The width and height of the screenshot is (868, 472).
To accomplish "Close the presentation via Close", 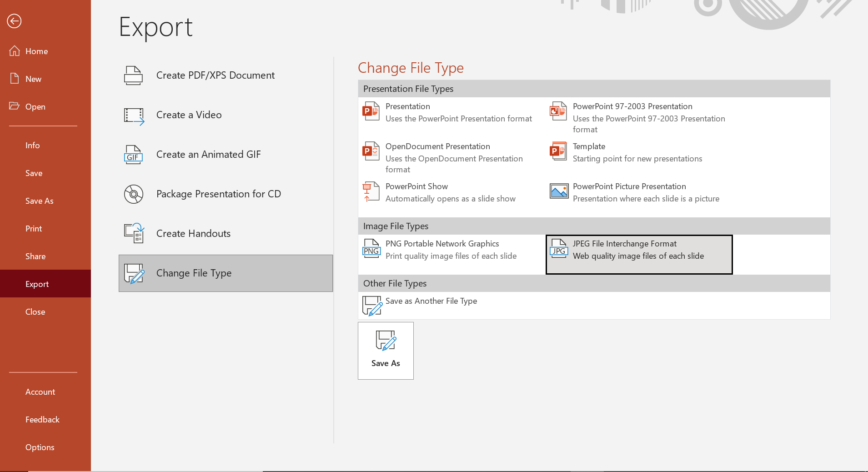I will coord(45,311).
